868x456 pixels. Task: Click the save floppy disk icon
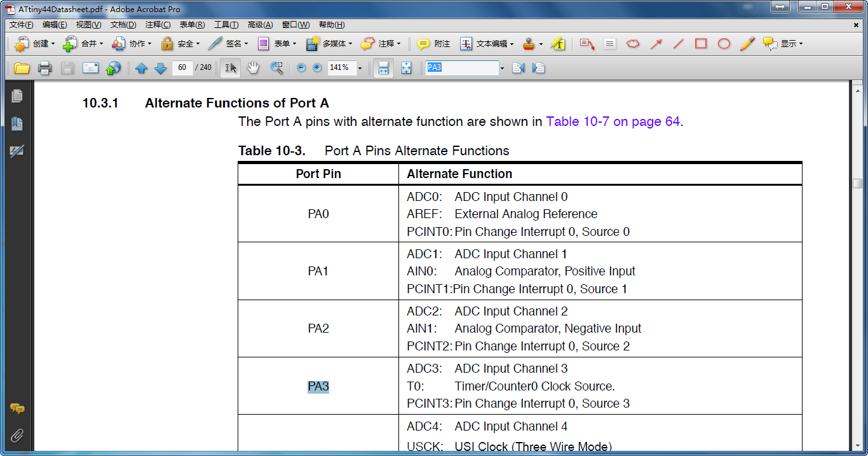click(x=67, y=68)
